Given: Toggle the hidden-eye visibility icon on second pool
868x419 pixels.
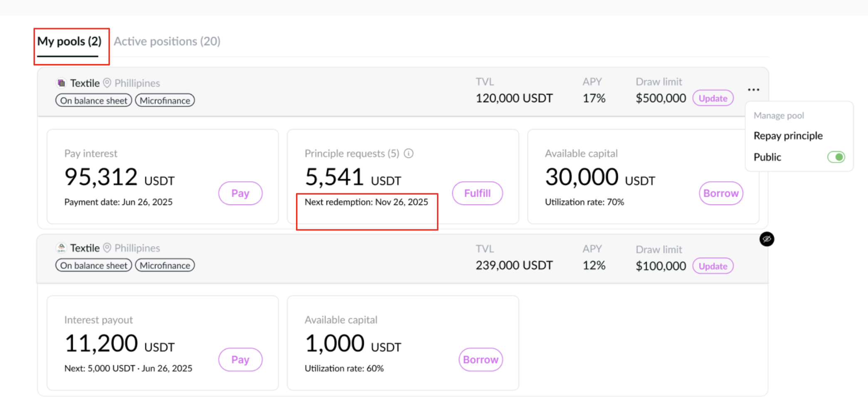Looking at the screenshot, I should click(767, 239).
